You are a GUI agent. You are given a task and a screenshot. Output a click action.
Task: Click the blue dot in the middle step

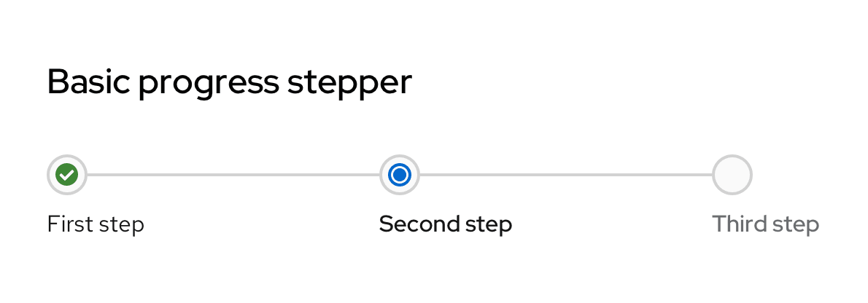400,175
